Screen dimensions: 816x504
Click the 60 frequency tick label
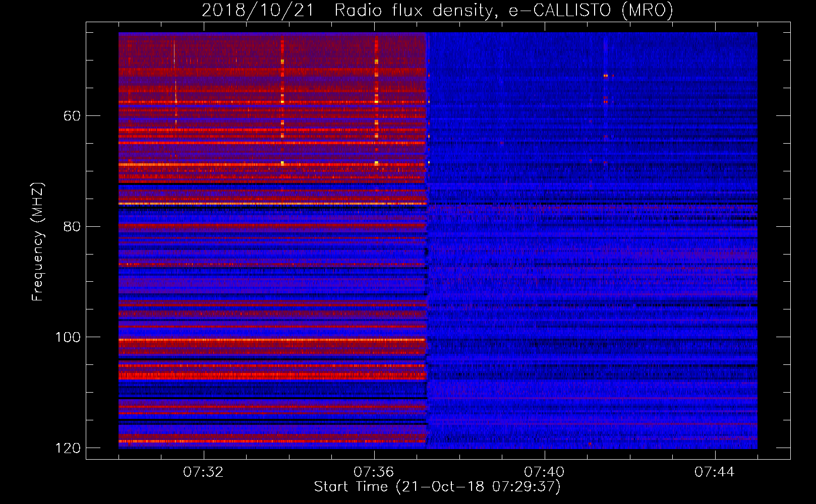tap(72, 116)
